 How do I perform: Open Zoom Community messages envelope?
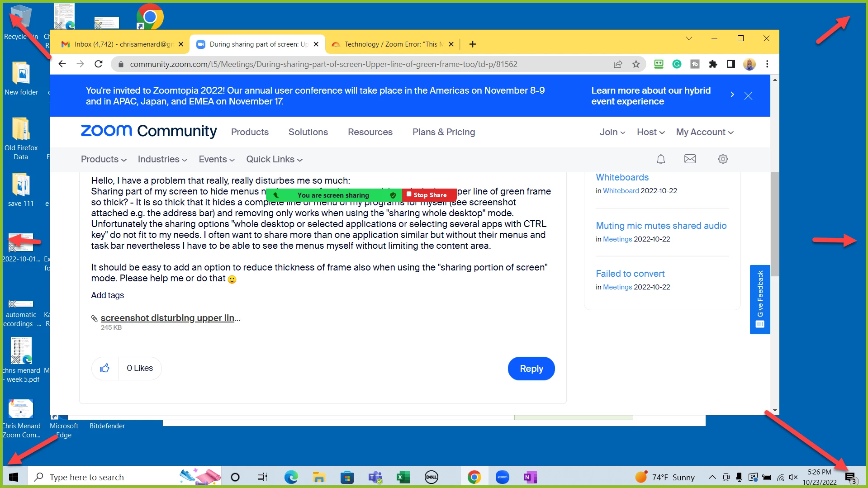tap(690, 159)
